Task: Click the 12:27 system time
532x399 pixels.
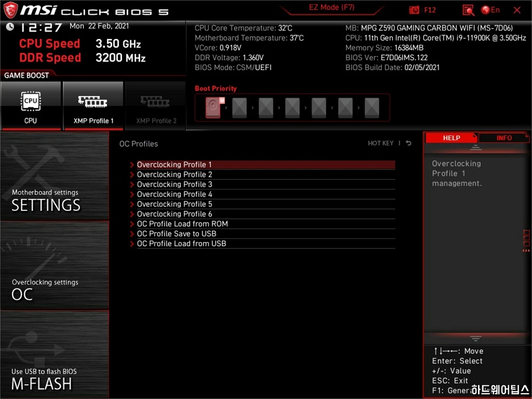Action: click(x=41, y=28)
